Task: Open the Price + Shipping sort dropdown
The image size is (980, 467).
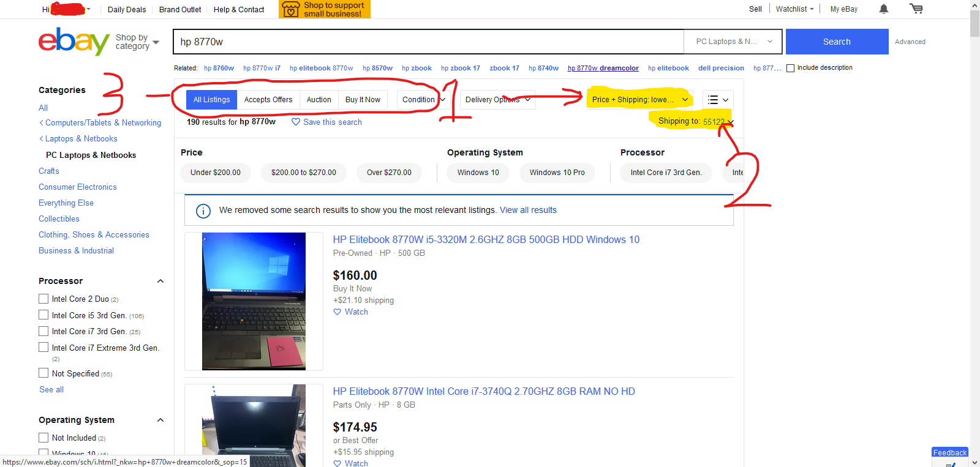Action: coord(639,100)
